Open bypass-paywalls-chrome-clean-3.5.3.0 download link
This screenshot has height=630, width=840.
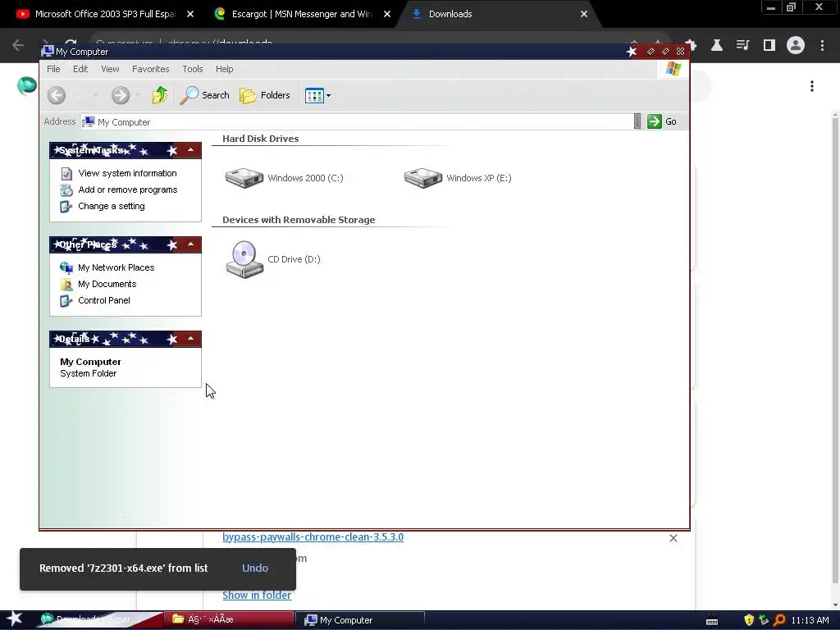[313, 536]
